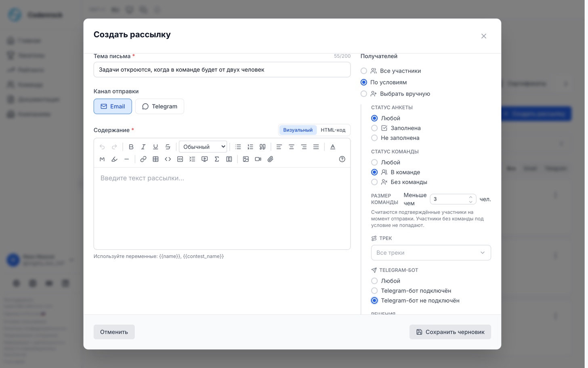Select the 'Все участники' recipients option
Screen dimensions: 588x368
pos(391,71)
